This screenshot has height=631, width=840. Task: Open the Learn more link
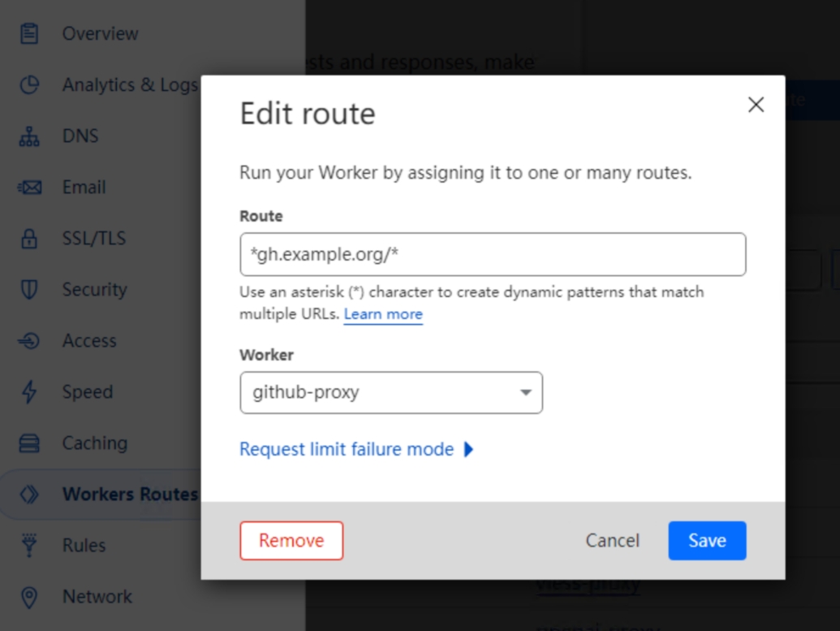tap(384, 314)
